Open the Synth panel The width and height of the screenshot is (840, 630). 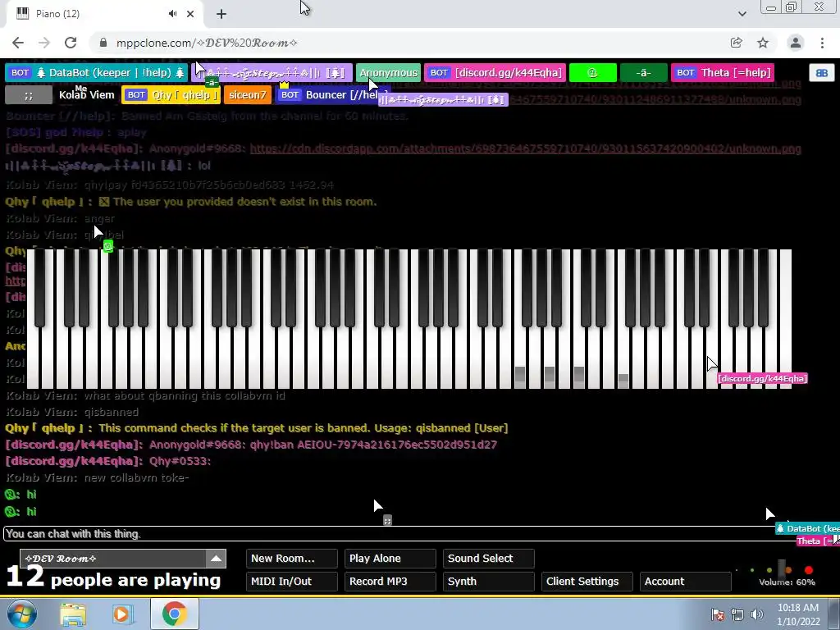pyautogui.click(x=489, y=582)
